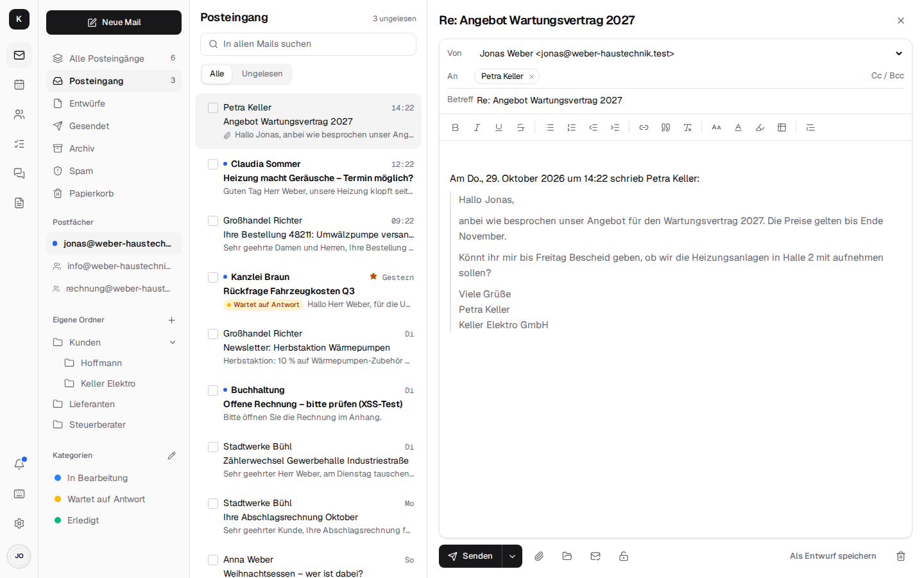The height and width of the screenshot is (578, 924).
Task: Insert a table into the message
Action: [782, 127]
